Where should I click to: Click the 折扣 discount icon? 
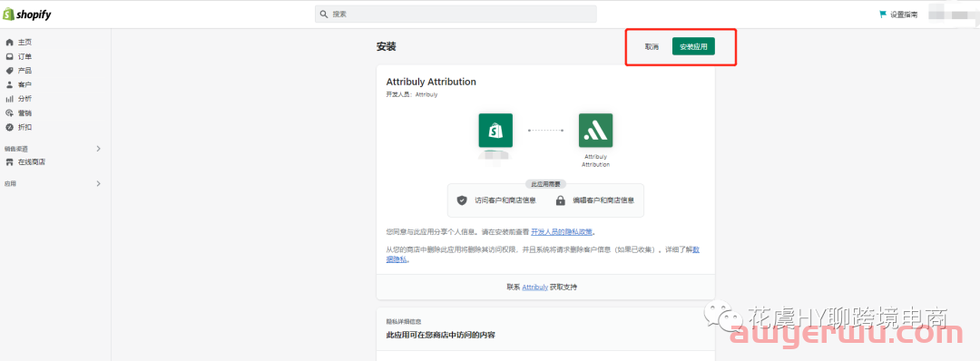pyautogui.click(x=9, y=127)
